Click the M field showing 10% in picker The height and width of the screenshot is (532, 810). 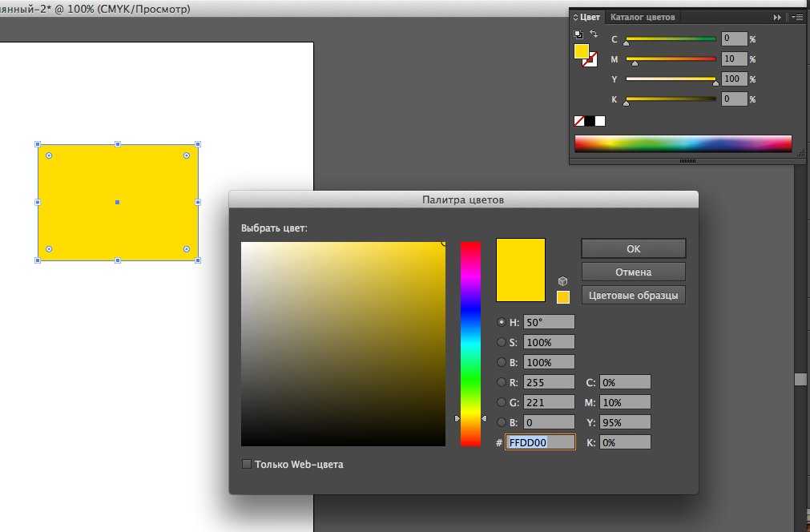625,402
